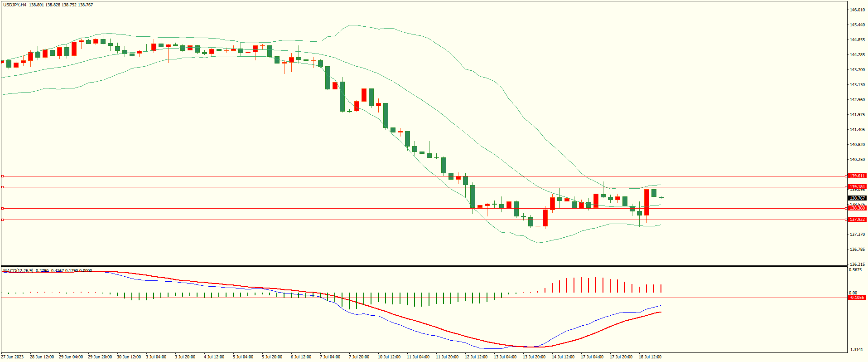
Task: Click the -0.1056 MACD level tag
Action: pos(857,298)
